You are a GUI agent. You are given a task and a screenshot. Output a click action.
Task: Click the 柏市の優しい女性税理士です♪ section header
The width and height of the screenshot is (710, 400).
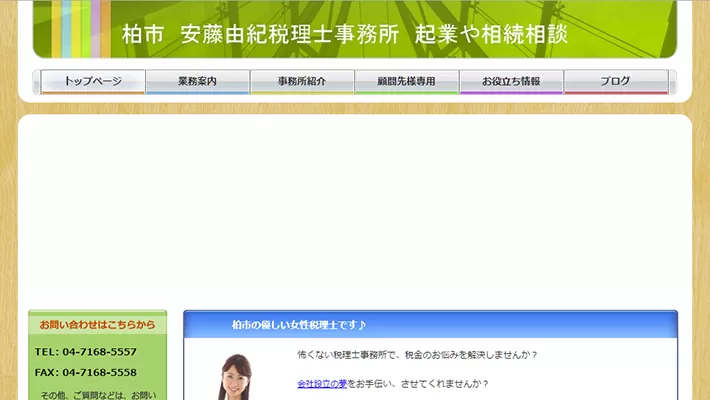click(299, 325)
